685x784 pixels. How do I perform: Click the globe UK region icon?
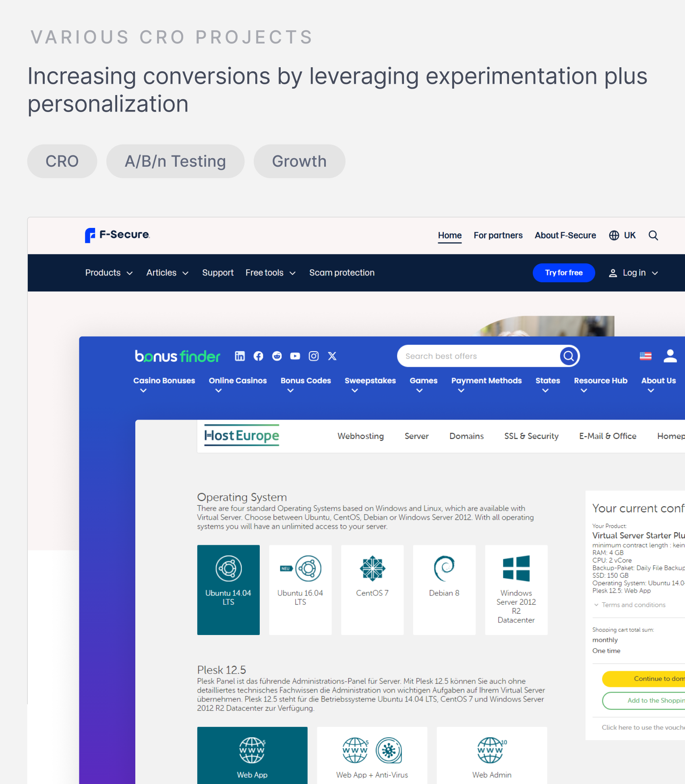614,236
